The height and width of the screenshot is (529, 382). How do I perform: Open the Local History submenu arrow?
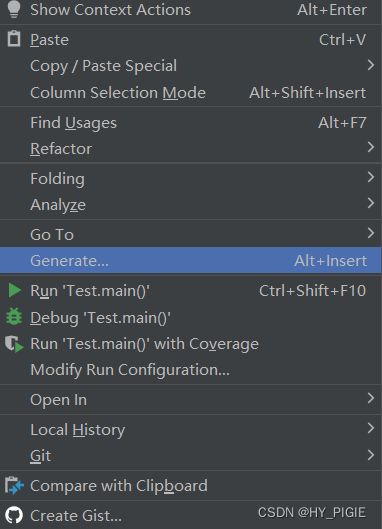pos(371,428)
